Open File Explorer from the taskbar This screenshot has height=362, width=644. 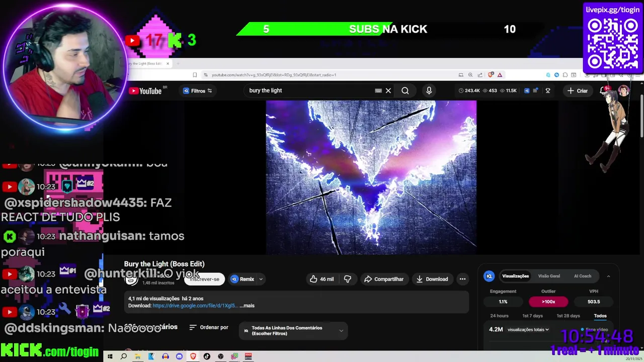pyautogui.click(x=137, y=356)
